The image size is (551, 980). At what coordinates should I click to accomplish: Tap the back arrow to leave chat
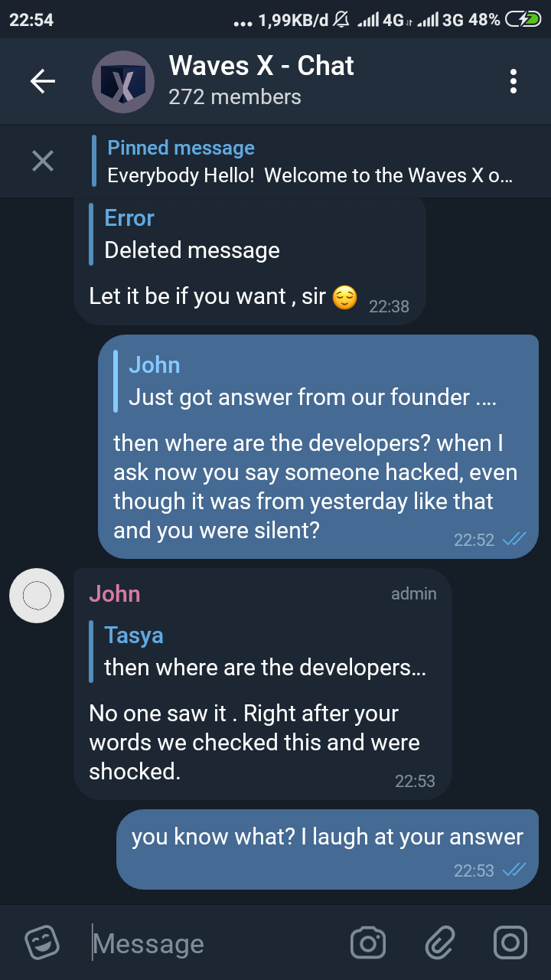click(x=43, y=81)
